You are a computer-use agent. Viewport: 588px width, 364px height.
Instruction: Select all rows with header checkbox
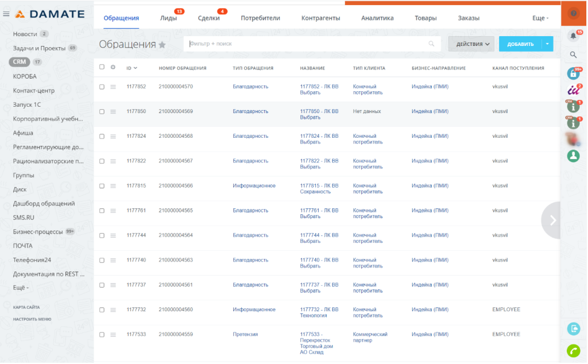click(102, 67)
